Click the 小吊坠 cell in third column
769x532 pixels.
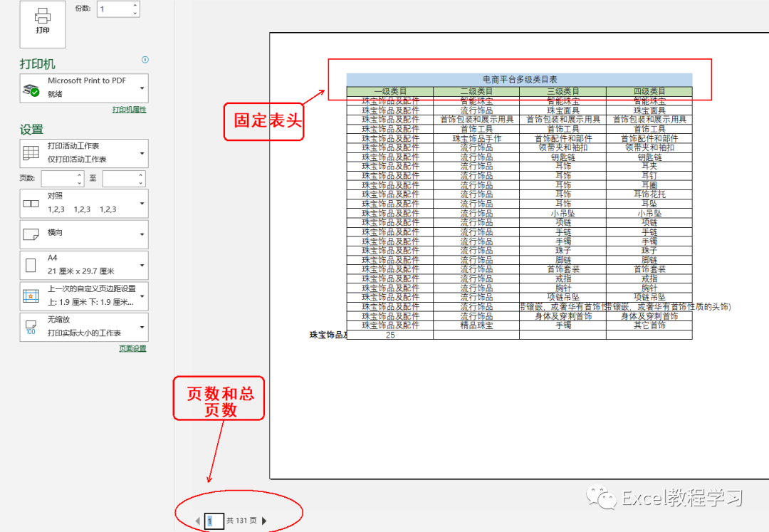(563, 213)
